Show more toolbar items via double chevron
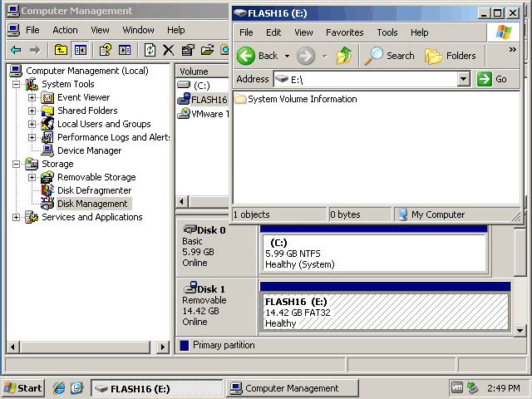 (x=513, y=50)
